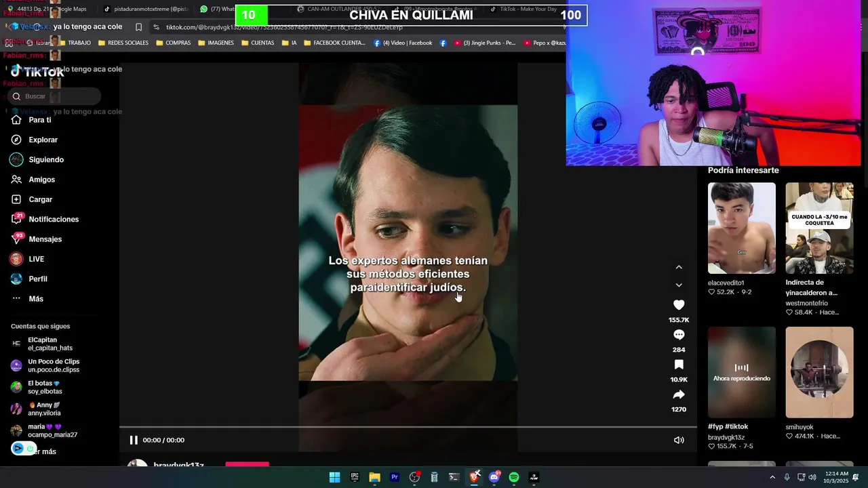The width and height of the screenshot is (868, 488).
Task: Mute the video volume speaker icon
Action: tap(679, 440)
